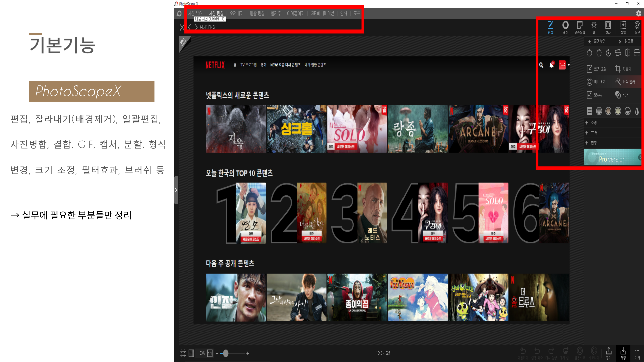Open the 기타 more options

(x=637, y=353)
